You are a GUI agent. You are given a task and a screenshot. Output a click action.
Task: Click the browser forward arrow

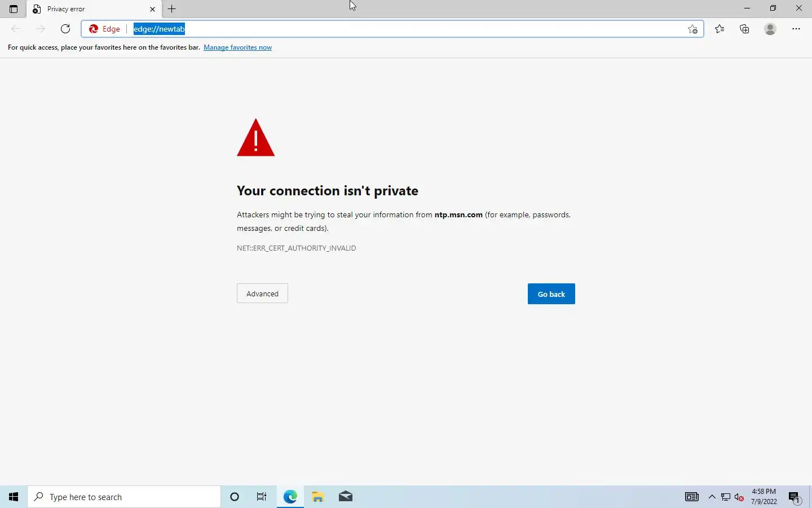point(41,29)
